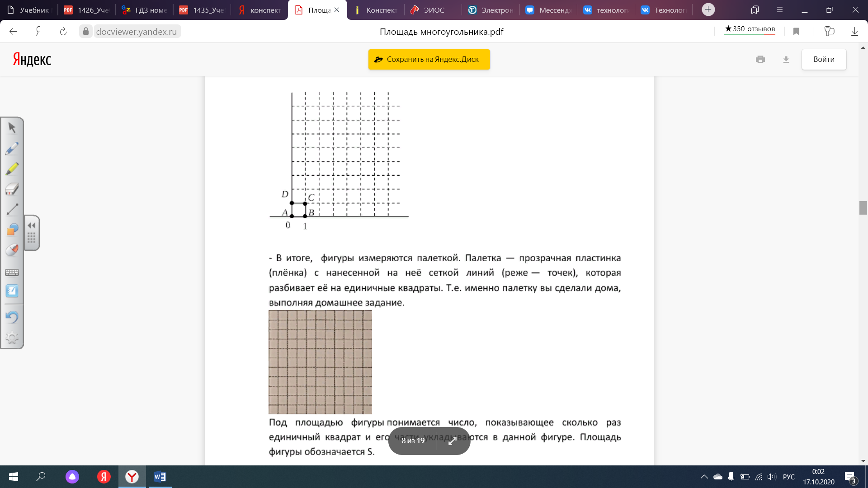Viewport: 868px width, 488px height.
Task: Bookmark this page
Action: pyautogui.click(x=797, y=31)
